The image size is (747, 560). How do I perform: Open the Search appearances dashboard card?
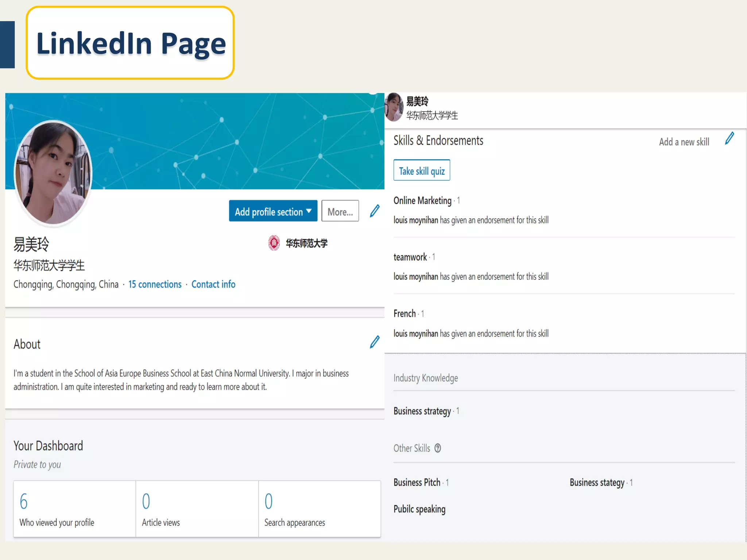click(320, 509)
